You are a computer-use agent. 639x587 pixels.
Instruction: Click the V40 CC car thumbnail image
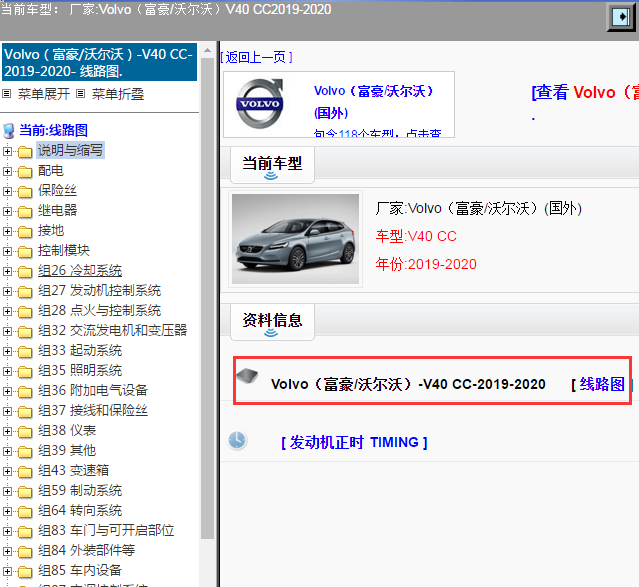(x=295, y=239)
